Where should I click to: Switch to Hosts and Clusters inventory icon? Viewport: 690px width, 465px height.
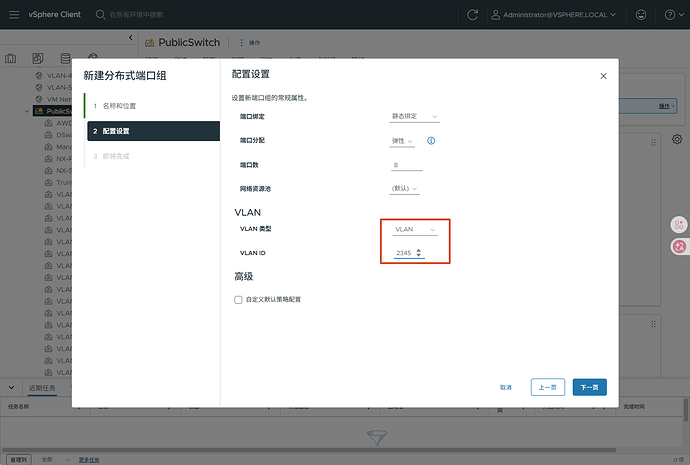pyautogui.click(x=11, y=59)
